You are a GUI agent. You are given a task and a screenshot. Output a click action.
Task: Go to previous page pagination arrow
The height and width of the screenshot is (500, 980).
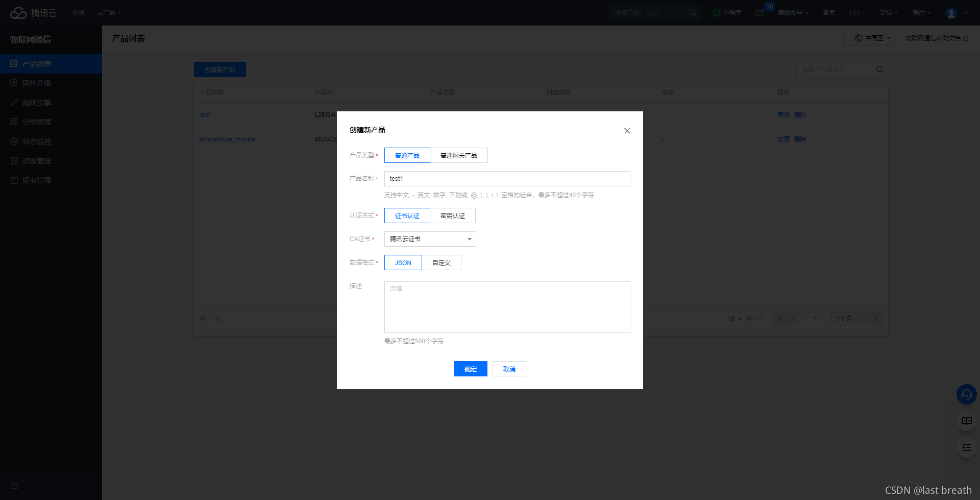[793, 319]
